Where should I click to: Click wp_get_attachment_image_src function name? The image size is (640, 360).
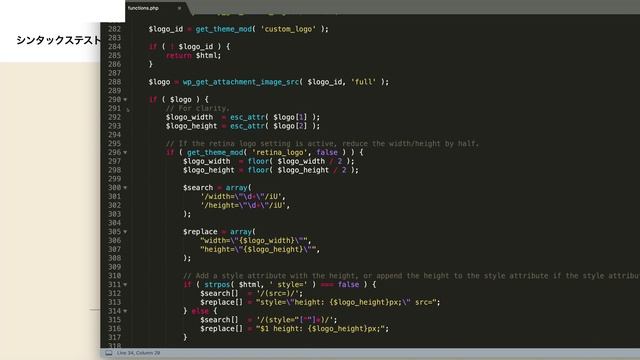[241, 82]
